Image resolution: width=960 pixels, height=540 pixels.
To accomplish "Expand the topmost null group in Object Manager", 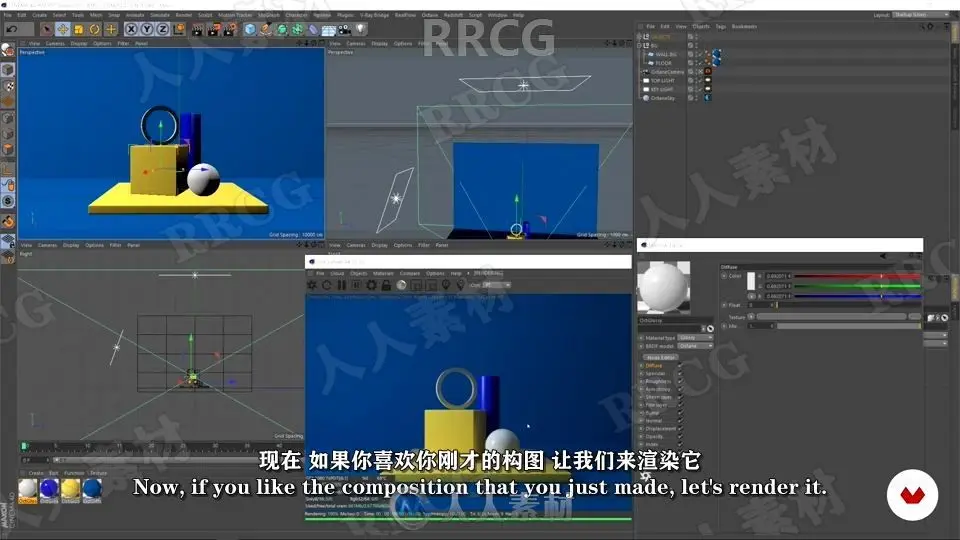I will click(640, 37).
